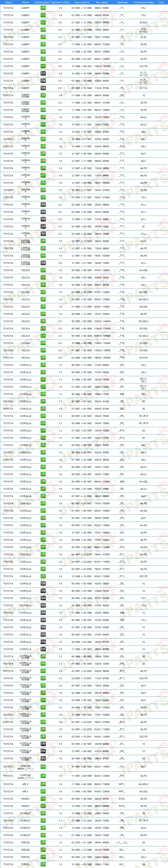Click petrol icon in PASEO 10.1996 row
Screen dimensions: 168x868
(x=43, y=806)
